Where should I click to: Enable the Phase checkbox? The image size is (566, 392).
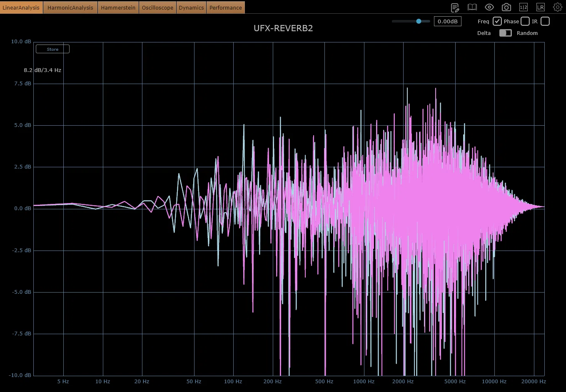(525, 21)
